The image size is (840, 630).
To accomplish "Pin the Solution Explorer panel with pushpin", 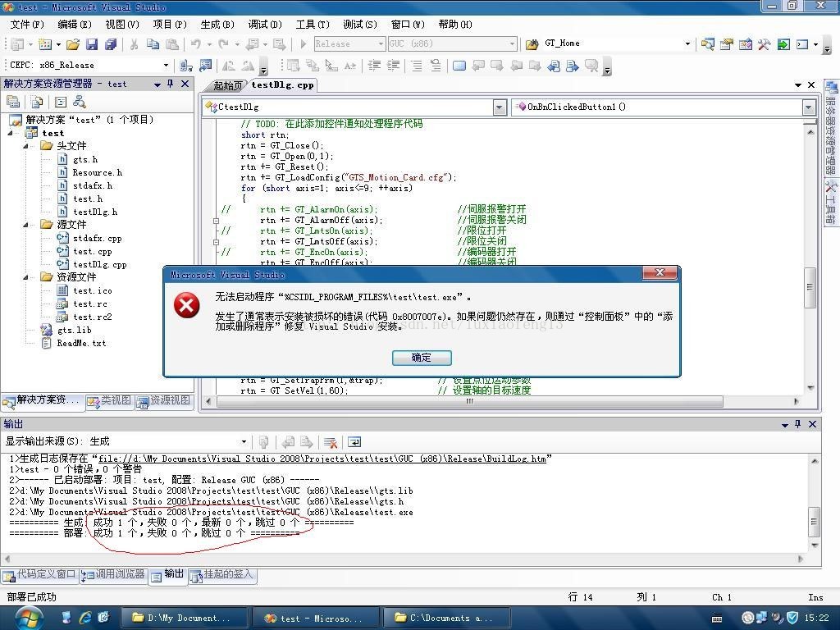I will (171, 84).
